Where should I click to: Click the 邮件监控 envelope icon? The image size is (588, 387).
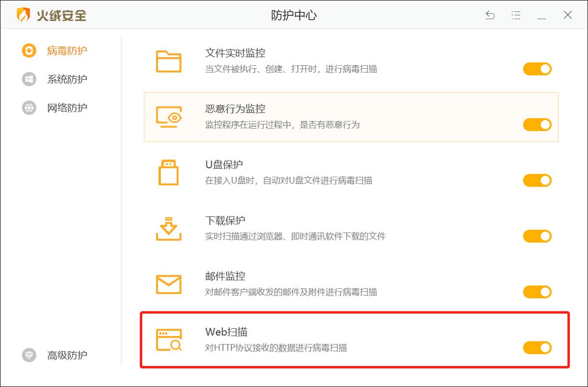tap(168, 283)
